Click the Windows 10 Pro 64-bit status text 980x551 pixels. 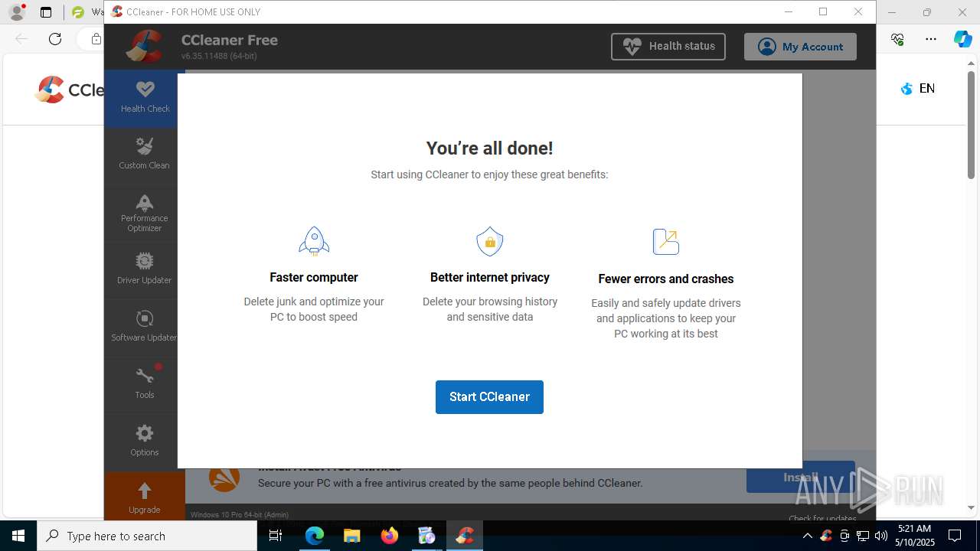[x=240, y=515]
